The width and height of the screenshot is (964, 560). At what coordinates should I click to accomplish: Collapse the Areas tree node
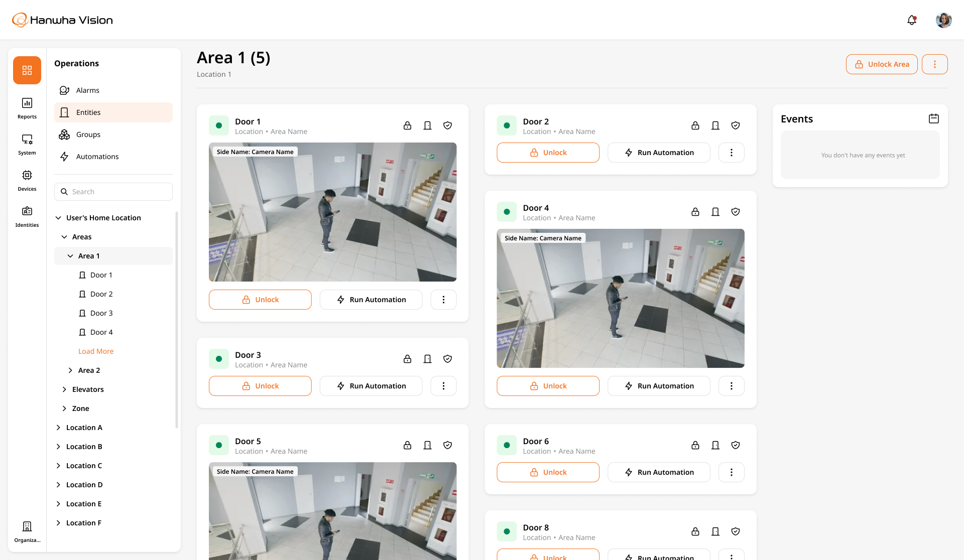coord(64,237)
